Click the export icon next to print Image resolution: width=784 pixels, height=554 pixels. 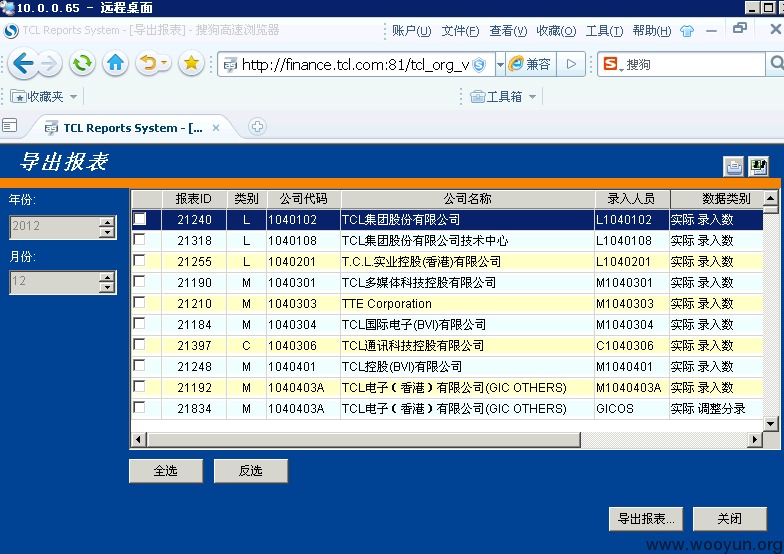[758, 166]
